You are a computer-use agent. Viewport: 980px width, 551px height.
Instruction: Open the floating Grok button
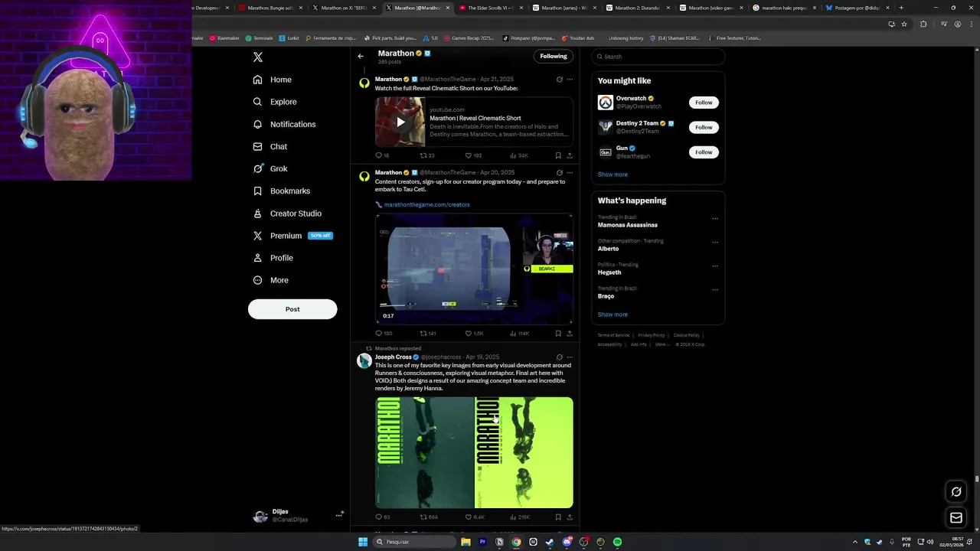coord(956,492)
